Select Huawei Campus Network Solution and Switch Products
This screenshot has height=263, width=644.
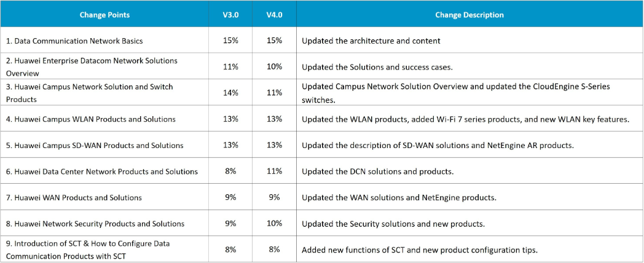coord(89,93)
